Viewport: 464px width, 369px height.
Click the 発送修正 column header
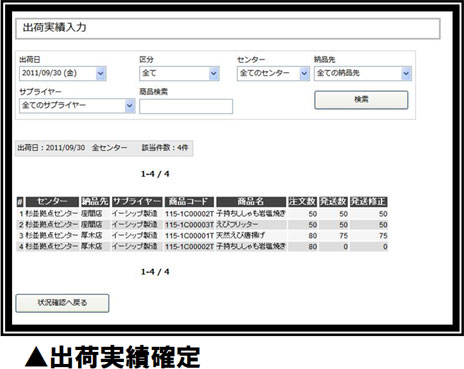(368, 202)
